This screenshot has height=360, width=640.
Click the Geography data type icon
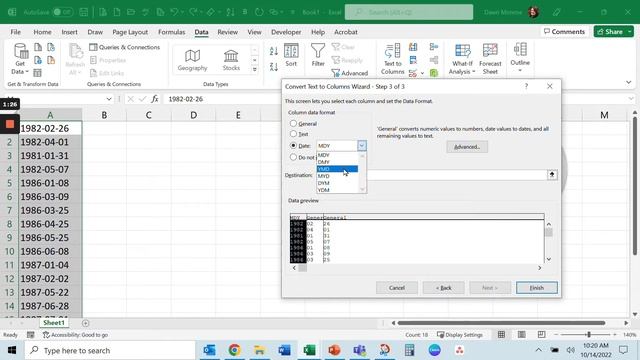pos(192,60)
